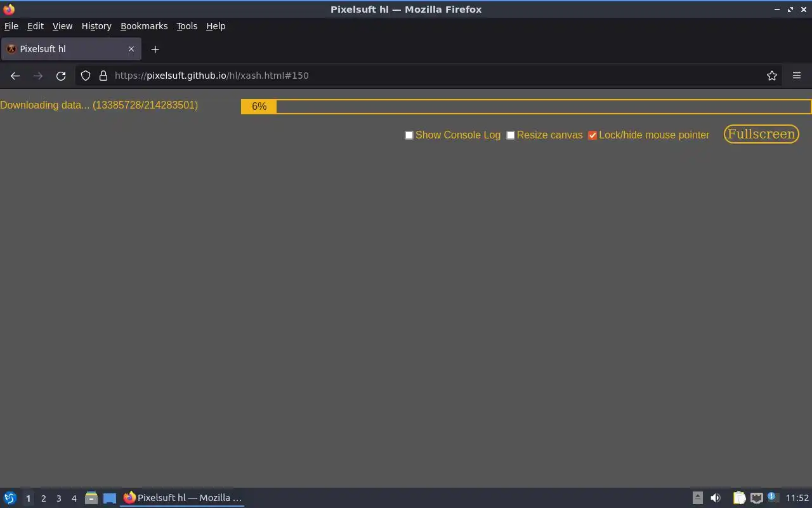Switch to workspace 1
Screen dimensions: 812x508
pyautogui.click(x=28, y=498)
